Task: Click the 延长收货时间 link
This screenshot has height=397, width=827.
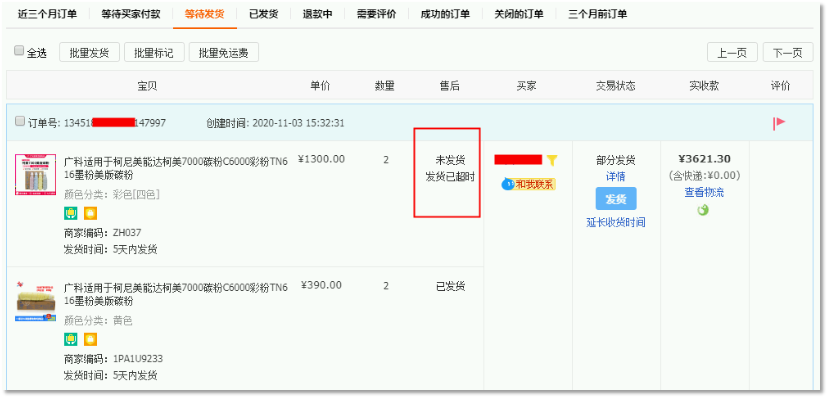Action: pos(616,222)
